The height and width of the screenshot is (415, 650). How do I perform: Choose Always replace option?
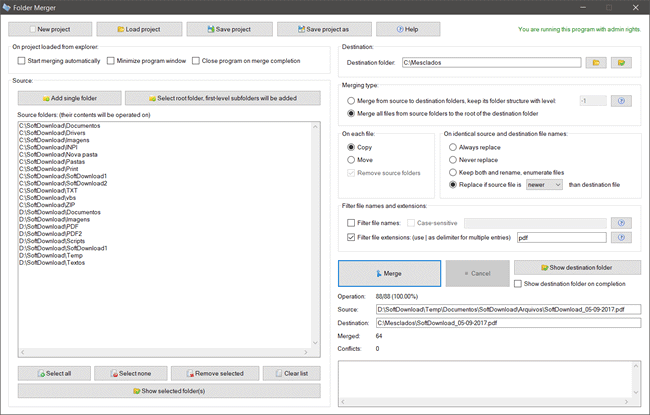pos(453,146)
